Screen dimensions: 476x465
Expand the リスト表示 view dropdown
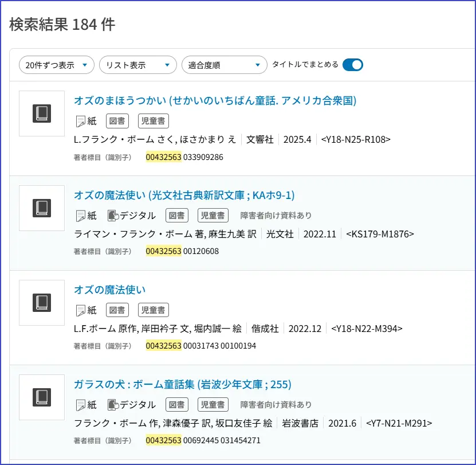[137, 65]
